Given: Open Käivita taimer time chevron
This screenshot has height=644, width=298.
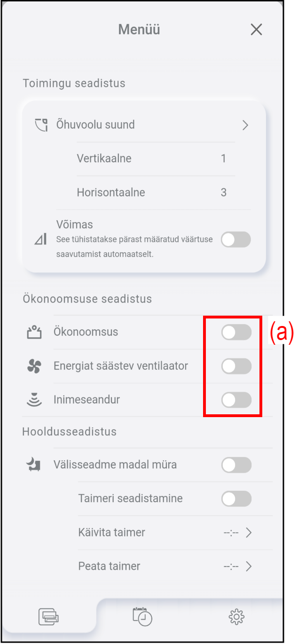Looking at the screenshot, I should [x=249, y=533].
